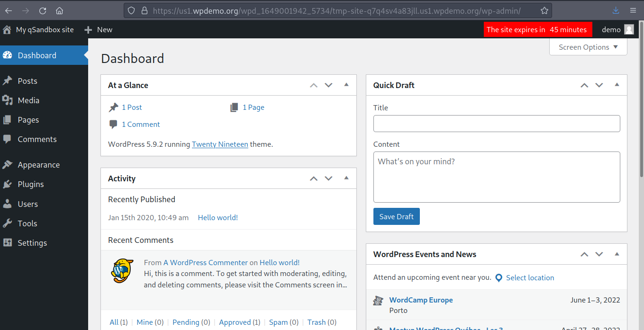The image size is (644, 330).
Task: Filter comments by Trash
Action: point(317,322)
